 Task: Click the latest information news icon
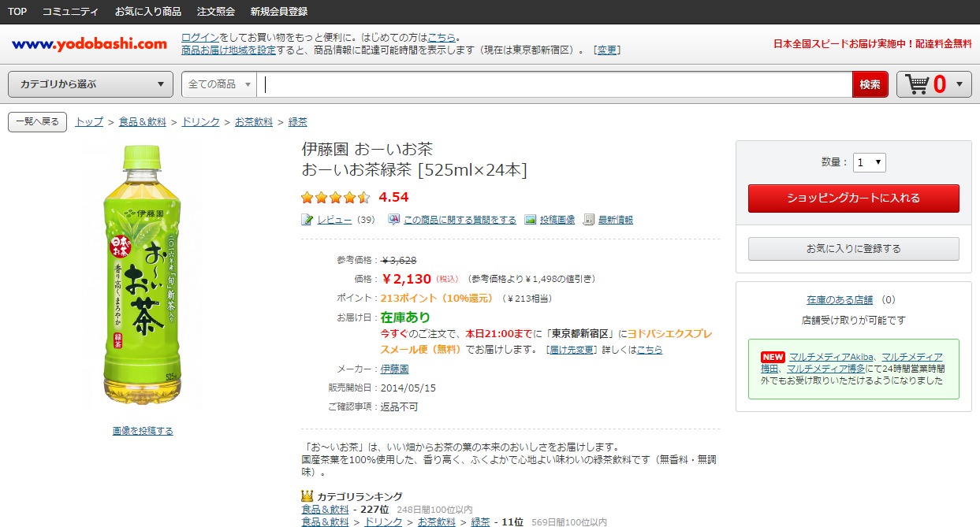tap(589, 220)
